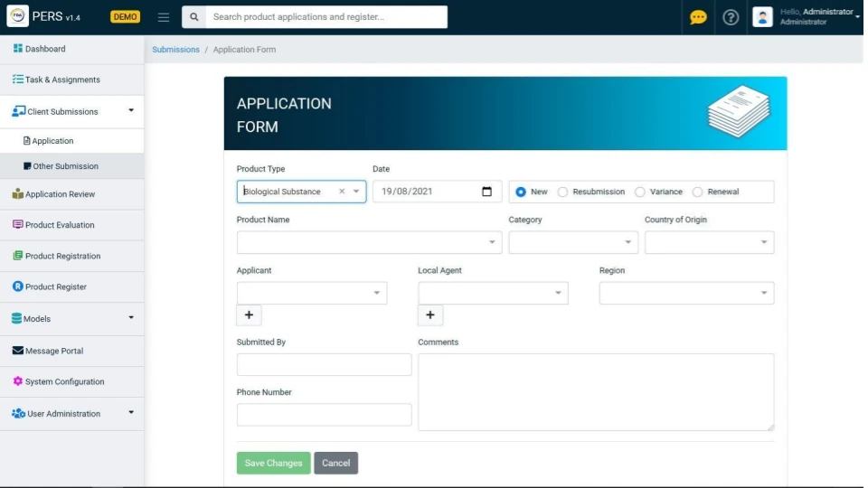
Task: Open Task & Assignments menu item
Action: coord(72,80)
